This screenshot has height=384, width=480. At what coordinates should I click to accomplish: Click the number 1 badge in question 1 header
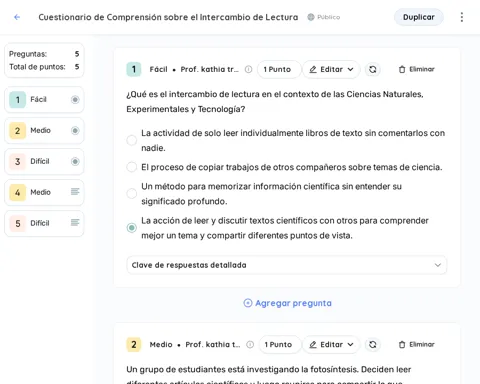click(x=134, y=69)
